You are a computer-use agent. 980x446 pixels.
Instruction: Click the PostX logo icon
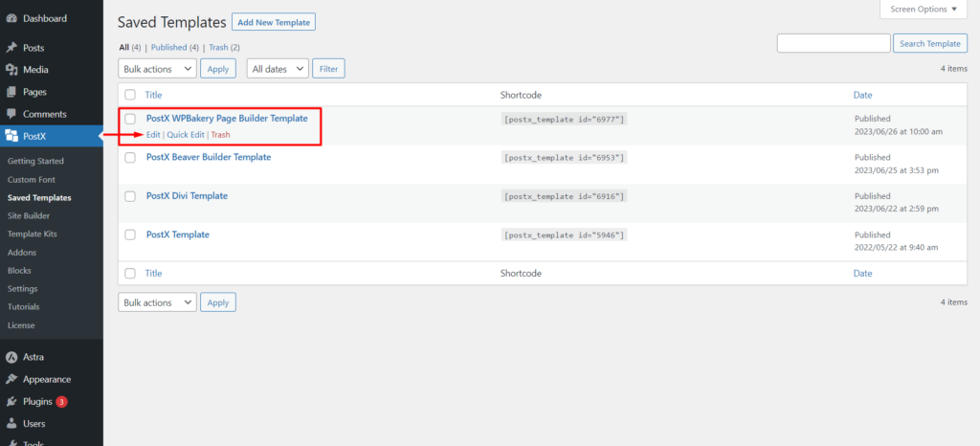(x=11, y=136)
